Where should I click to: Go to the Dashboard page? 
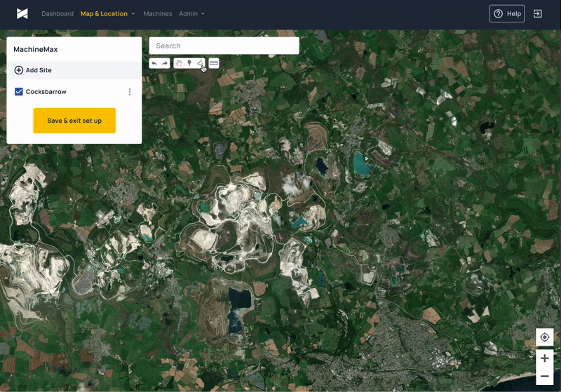click(x=58, y=13)
